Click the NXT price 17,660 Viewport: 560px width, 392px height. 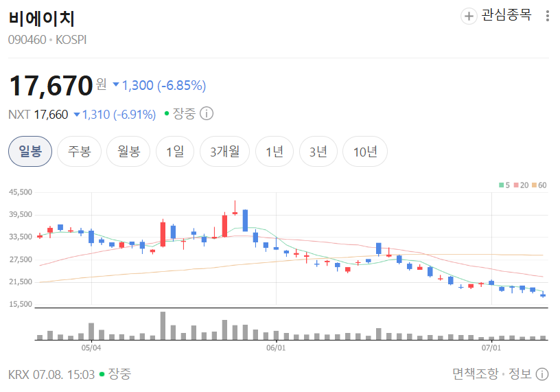(51, 115)
